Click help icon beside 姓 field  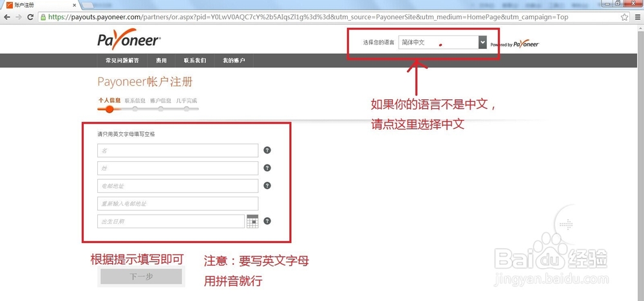pyautogui.click(x=267, y=168)
